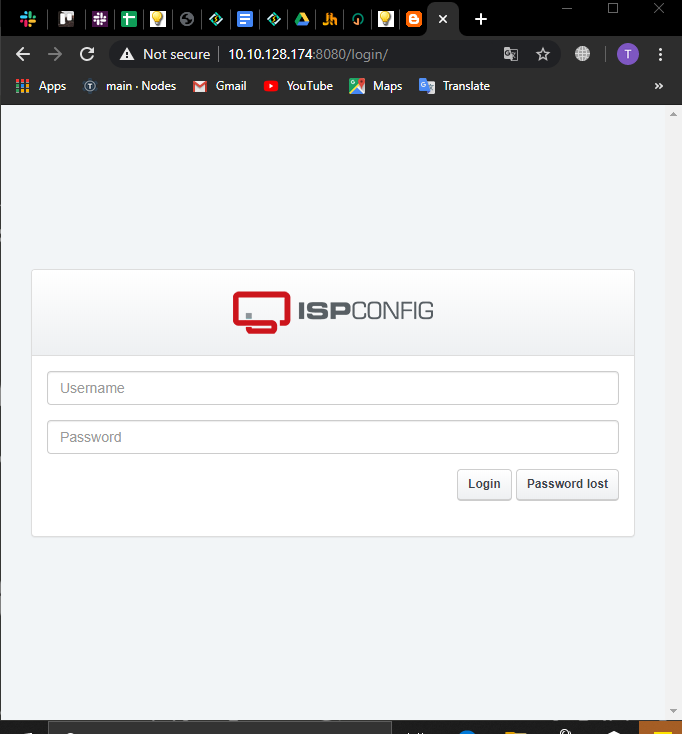Open the Translate bookmark
Screen dimensions: 682x734
click(454, 86)
